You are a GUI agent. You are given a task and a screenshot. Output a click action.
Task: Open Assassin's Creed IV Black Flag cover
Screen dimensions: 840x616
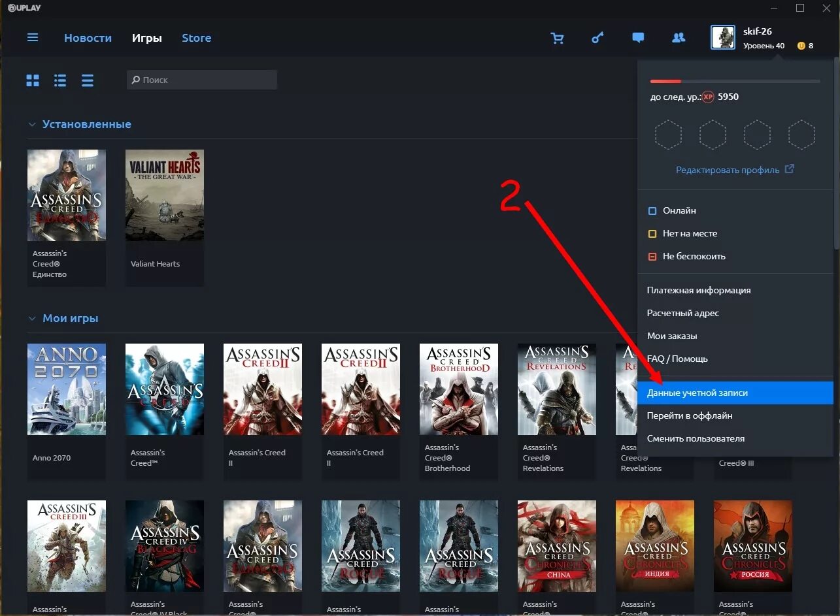(x=165, y=546)
